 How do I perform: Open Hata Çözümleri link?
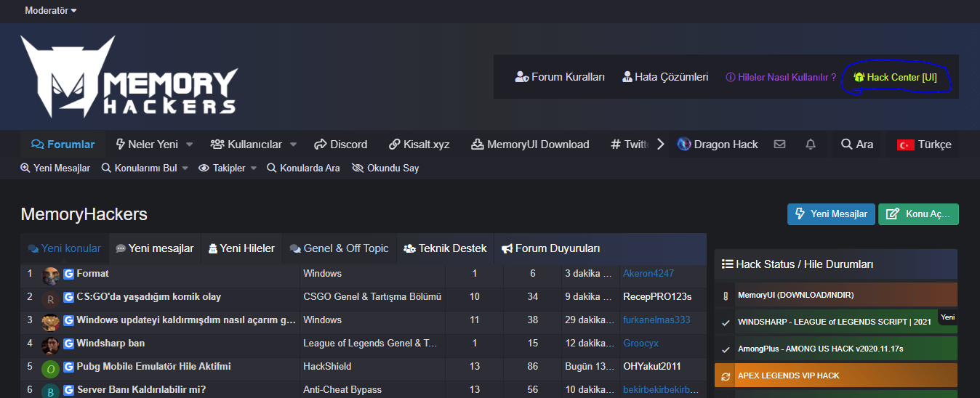pyautogui.click(x=665, y=76)
